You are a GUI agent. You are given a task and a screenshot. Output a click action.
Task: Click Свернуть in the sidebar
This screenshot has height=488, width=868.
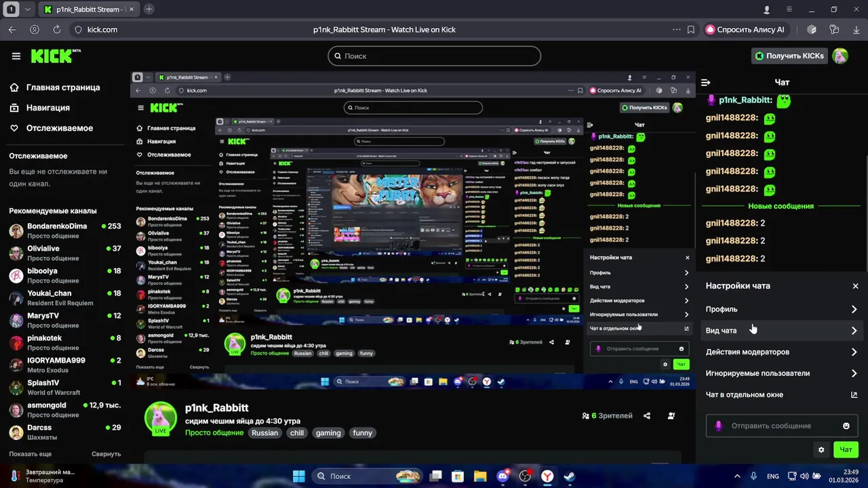click(x=106, y=454)
